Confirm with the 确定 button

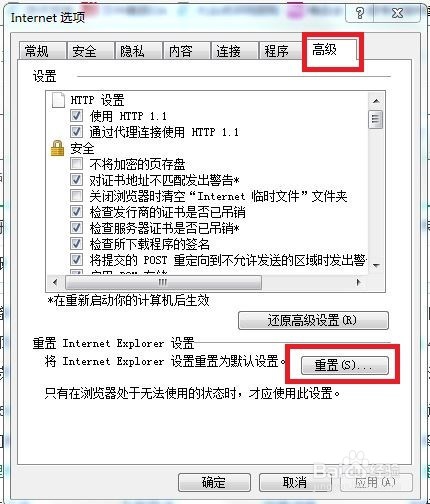pos(214,482)
